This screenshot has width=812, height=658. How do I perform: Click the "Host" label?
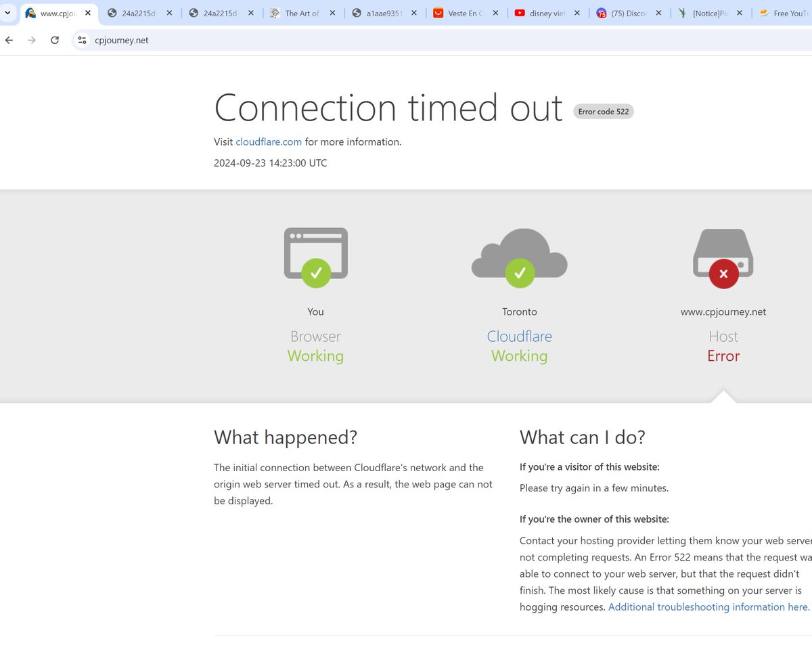pos(723,336)
